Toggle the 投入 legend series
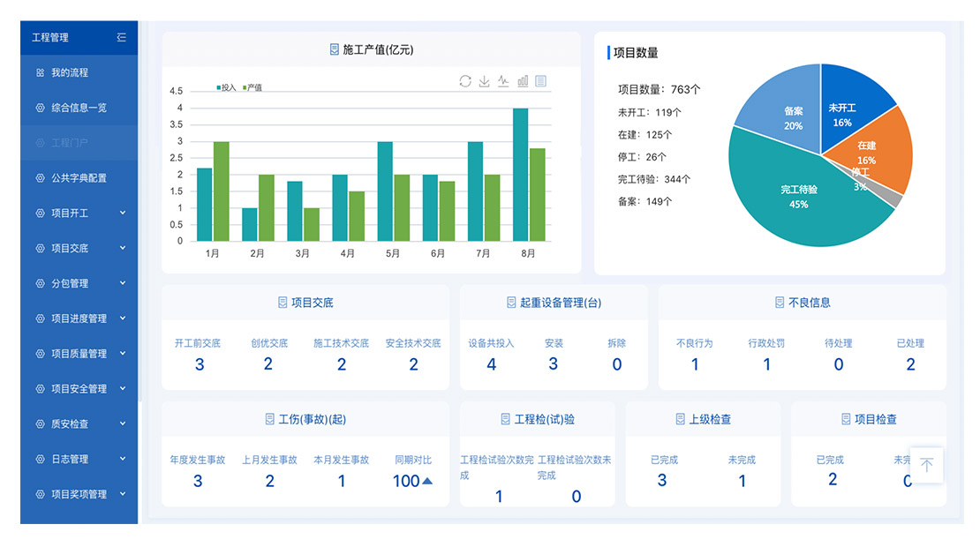The height and width of the screenshot is (547, 980). (x=226, y=87)
